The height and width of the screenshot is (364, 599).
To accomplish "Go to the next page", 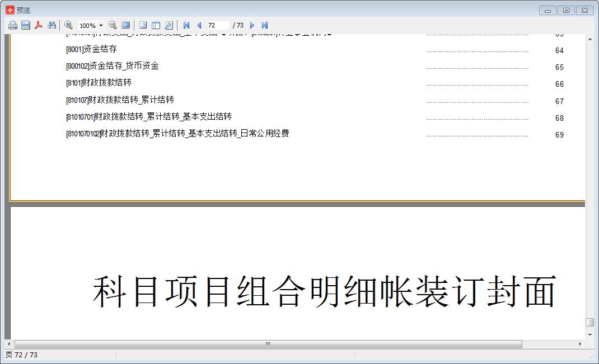I will click(x=252, y=25).
